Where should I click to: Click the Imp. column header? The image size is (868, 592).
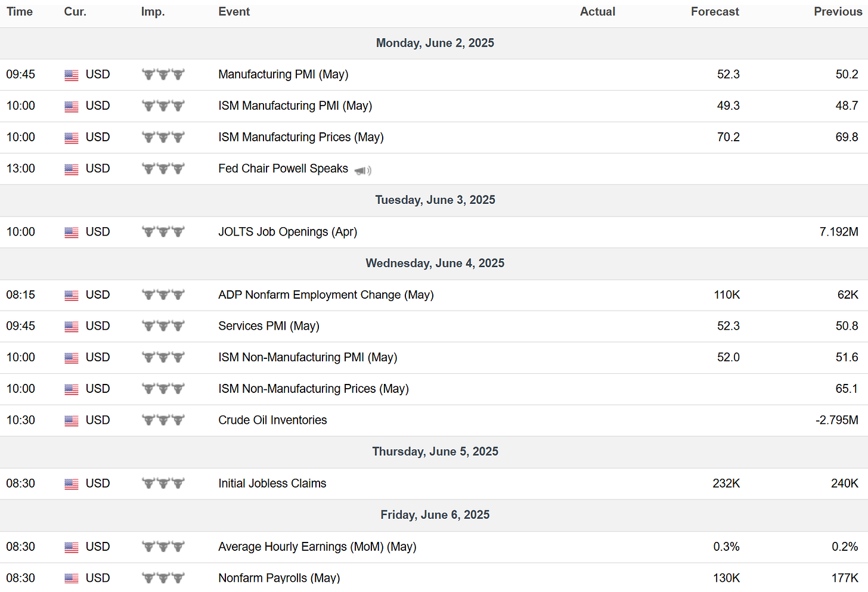[x=153, y=12]
